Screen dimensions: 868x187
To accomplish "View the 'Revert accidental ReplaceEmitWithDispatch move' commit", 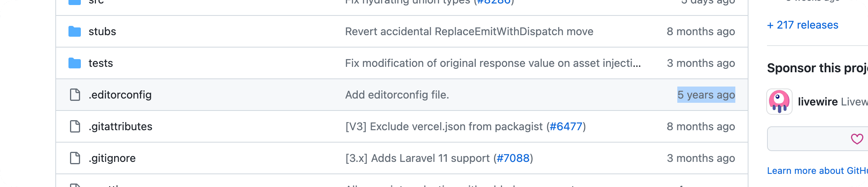I will click(x=469, y=31).
